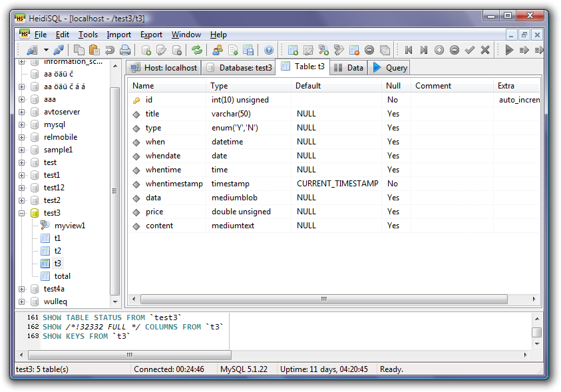Open the connection dropdown arrow in toolbar
This screenshot has height=392, width=561.
click(x=46, y=50)
